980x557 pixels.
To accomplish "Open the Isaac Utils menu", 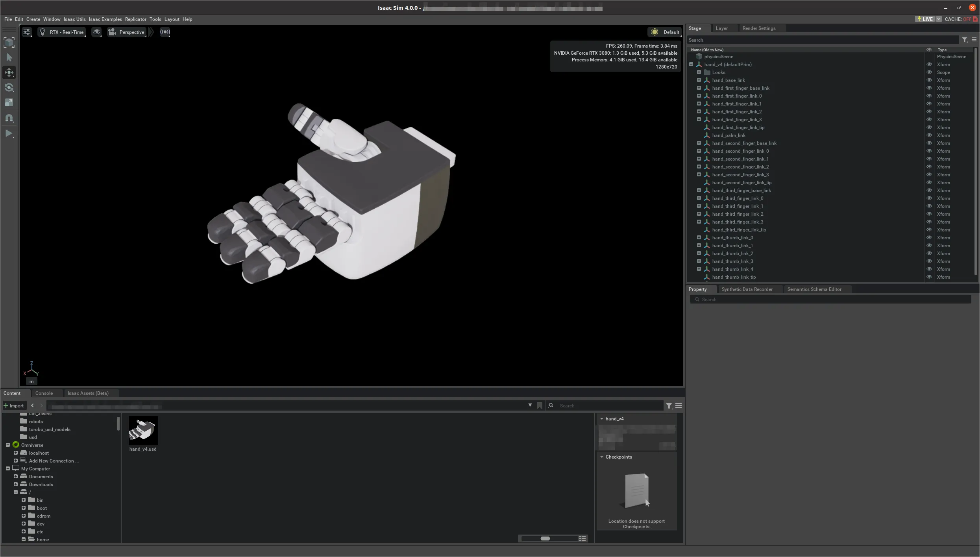I will point(75,19).
